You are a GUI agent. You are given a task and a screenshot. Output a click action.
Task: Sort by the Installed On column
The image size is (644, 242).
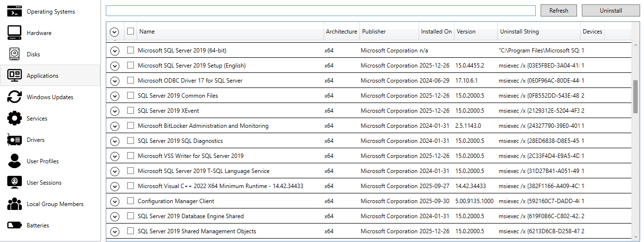[x=436, y=31]
